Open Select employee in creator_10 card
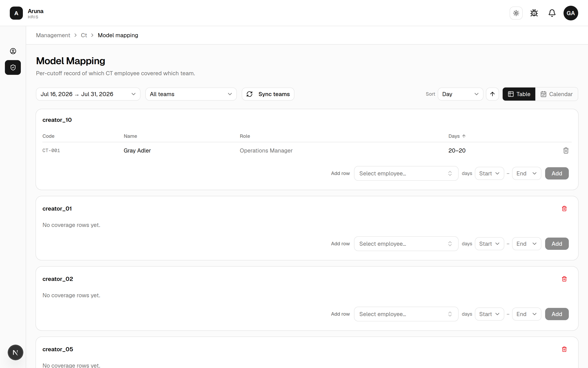The height and width of the screenshot is (368, 588). [x=406, y=174]
